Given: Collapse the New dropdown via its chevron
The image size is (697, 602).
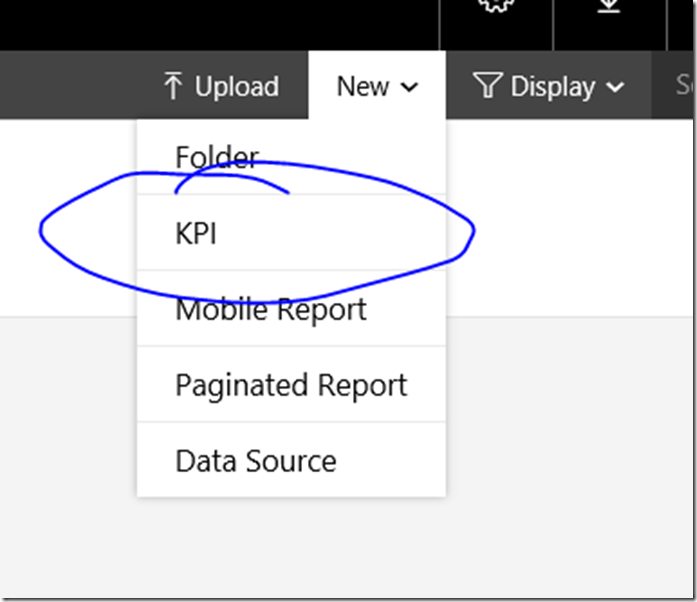Looking at the screenshot, I should coord(409,88).
